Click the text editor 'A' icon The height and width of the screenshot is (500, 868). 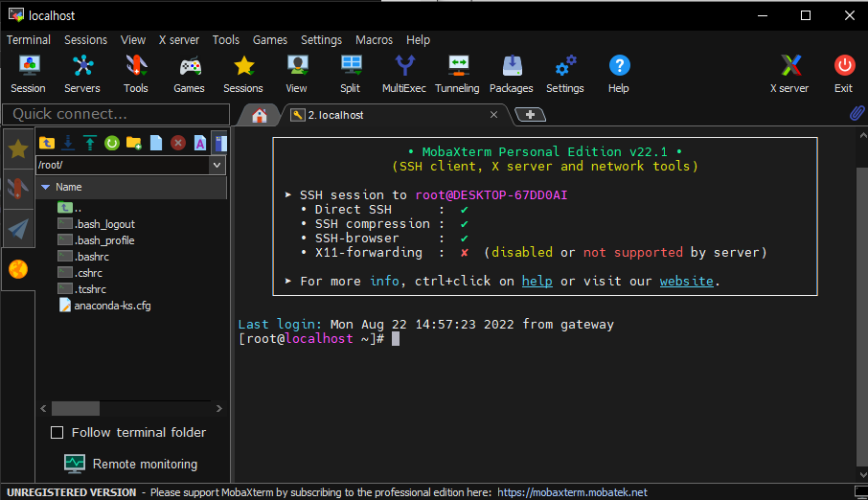point(200,144)
